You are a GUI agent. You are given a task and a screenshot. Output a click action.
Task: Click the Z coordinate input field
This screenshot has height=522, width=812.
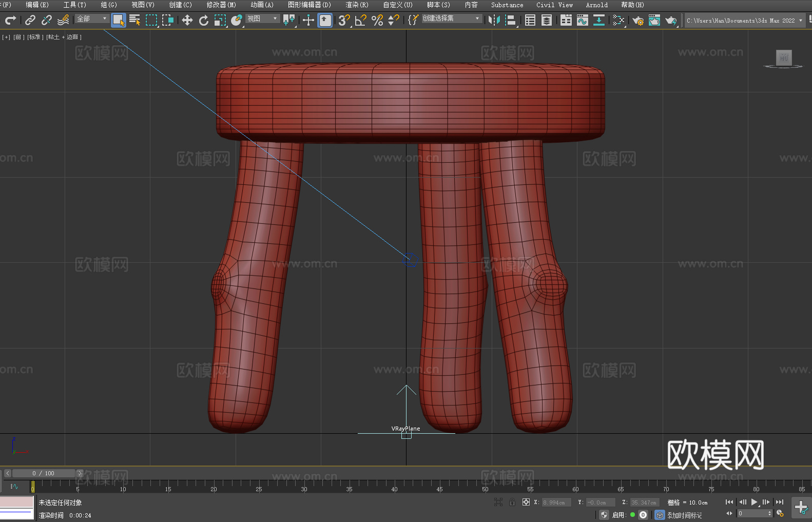[x=645, y=502]
